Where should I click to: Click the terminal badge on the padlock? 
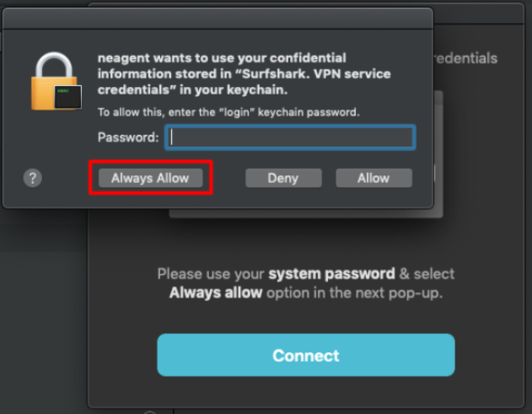pos(67,98)
